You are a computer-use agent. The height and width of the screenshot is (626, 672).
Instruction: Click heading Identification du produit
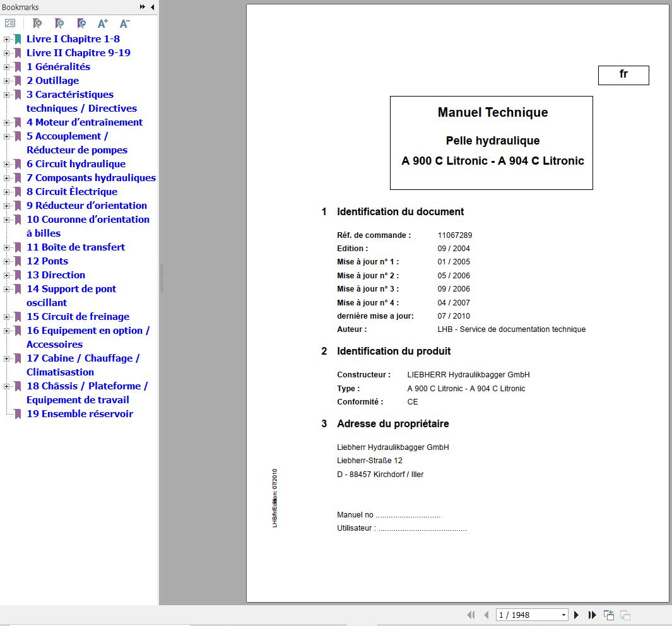click(x=394, y=351)
